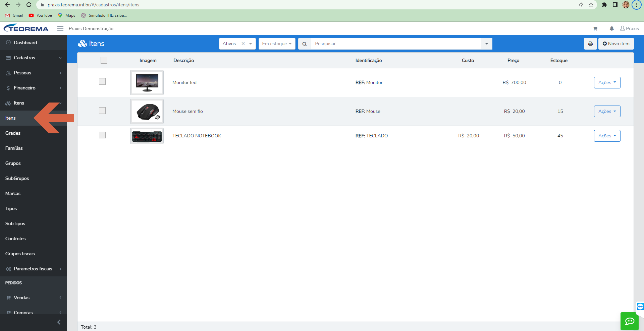
Task: Check the Monitor led row checkbox
Action: pos(102,82)
